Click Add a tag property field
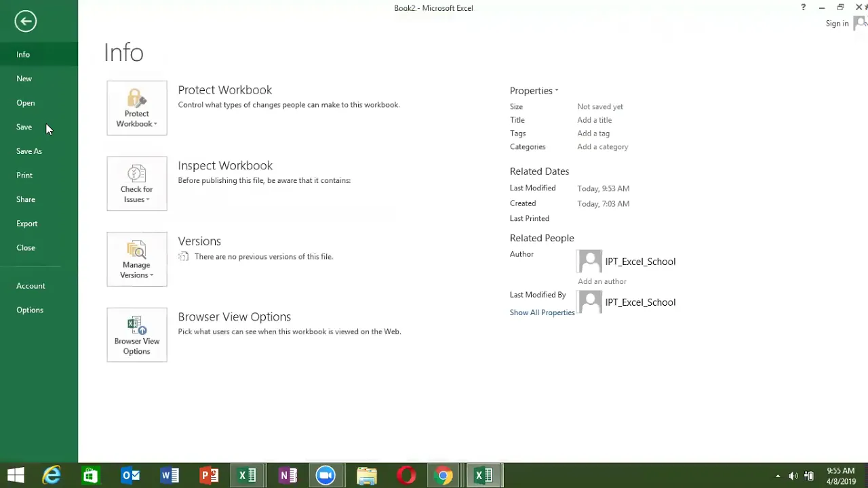Image resolution: width=868 pixels, height=488 pixels. [x=593, y=134]
